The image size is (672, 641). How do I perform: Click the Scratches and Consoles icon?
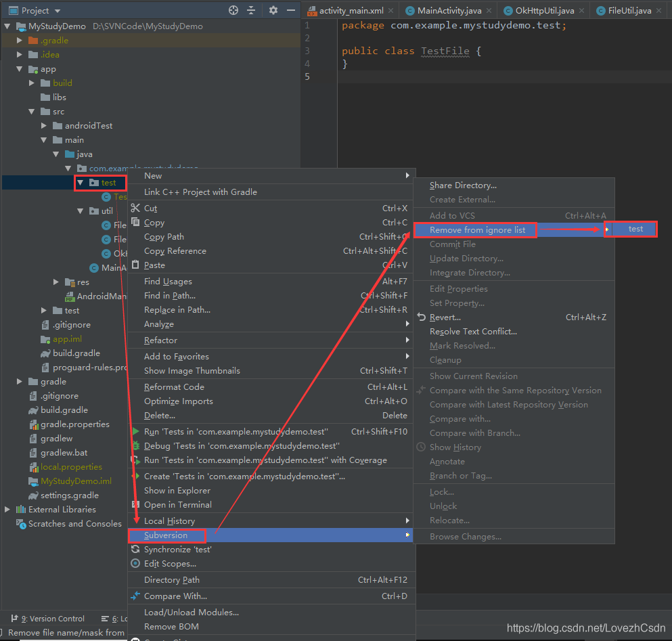[20, 524]
